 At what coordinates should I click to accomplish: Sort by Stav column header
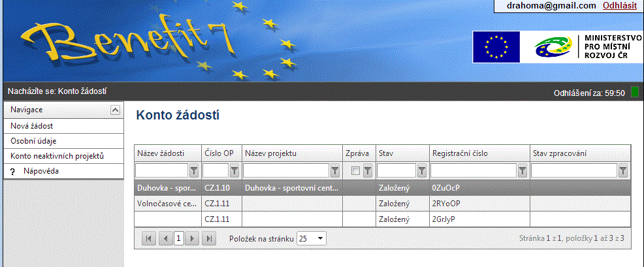pyautogui.click(x=386, y=153)
